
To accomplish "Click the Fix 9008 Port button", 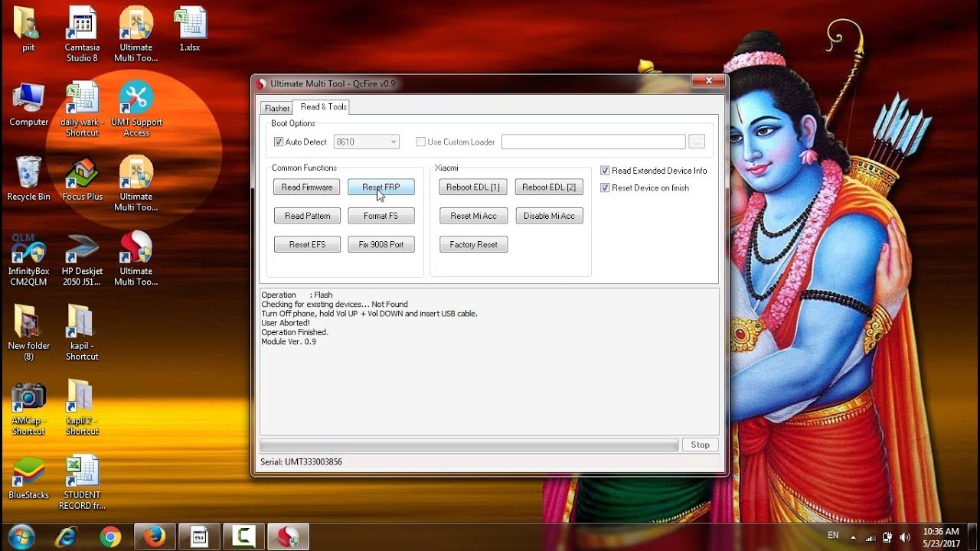I will pyautogui.click(x=381, y=245).
